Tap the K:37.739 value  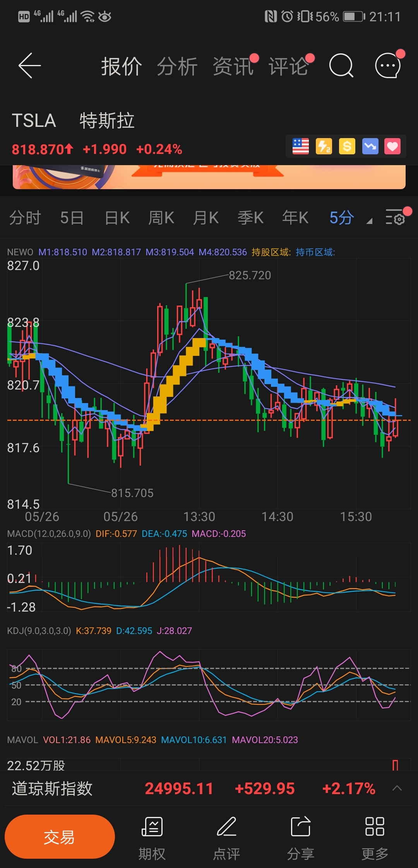point(93,631)
